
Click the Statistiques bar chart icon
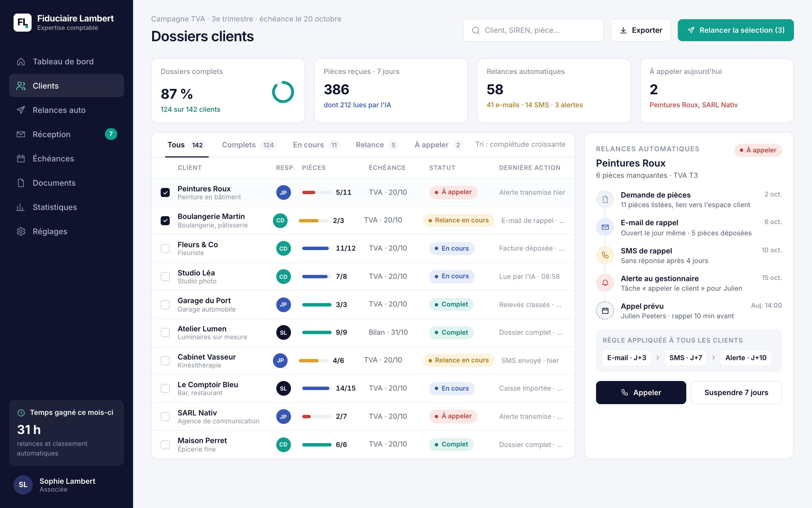pyautogui.click(x=21, y=207)
